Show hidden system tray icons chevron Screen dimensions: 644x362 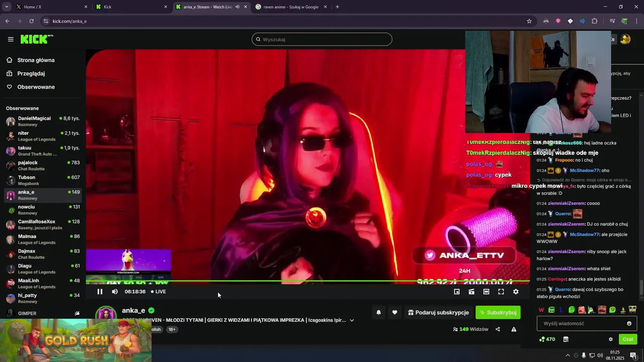pyautogui.click(x=568, y=355)
